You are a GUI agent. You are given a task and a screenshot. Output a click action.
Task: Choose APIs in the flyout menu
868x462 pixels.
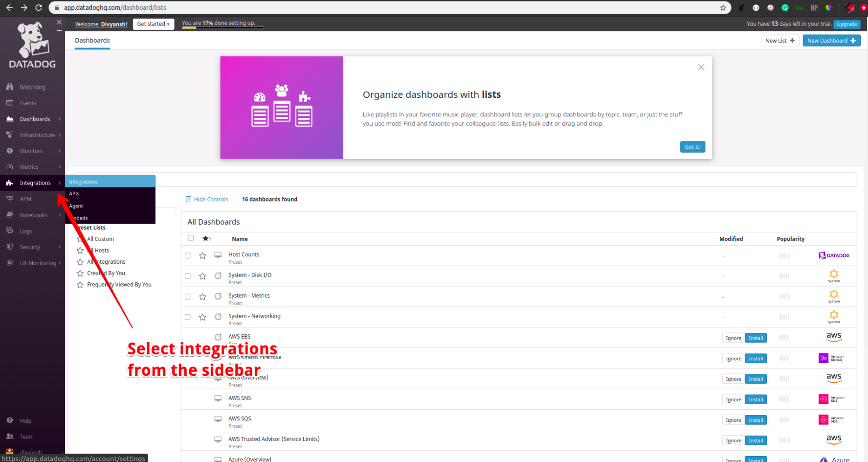pyautogui.click(x=111, y=194)
